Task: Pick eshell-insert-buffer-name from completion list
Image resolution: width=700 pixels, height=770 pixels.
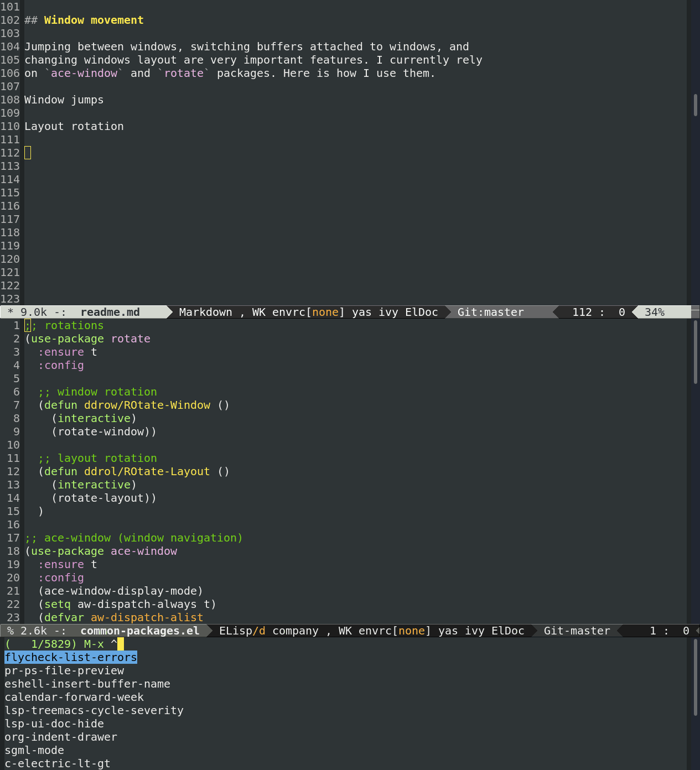Action: (x=87, y=684)
